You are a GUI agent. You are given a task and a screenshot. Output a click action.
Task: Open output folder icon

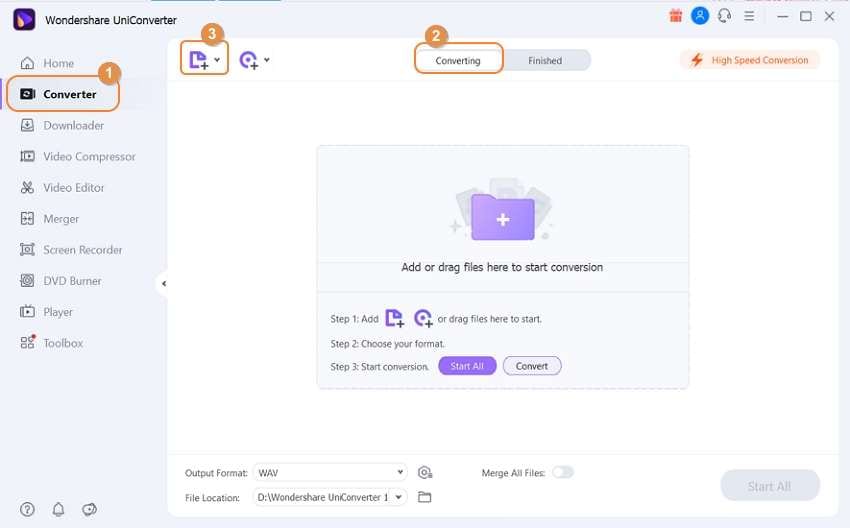424,497
